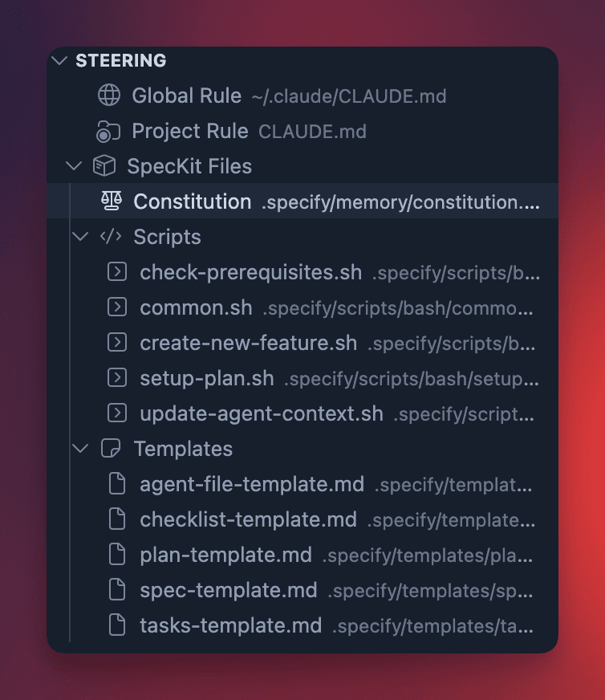The height and width of the screenshot is (700, 605).
Task: Open update-agent-context.sh script
Action: click(262, 413)
